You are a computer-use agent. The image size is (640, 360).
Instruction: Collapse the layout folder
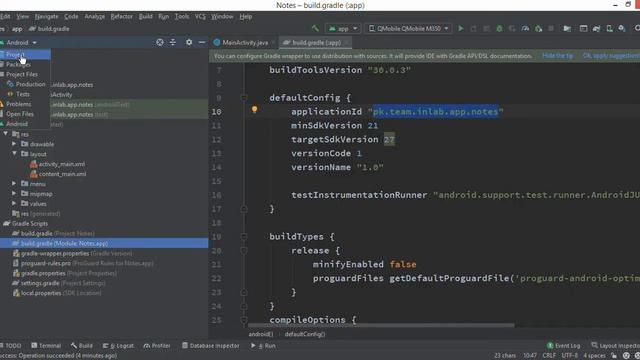(14, 154)
